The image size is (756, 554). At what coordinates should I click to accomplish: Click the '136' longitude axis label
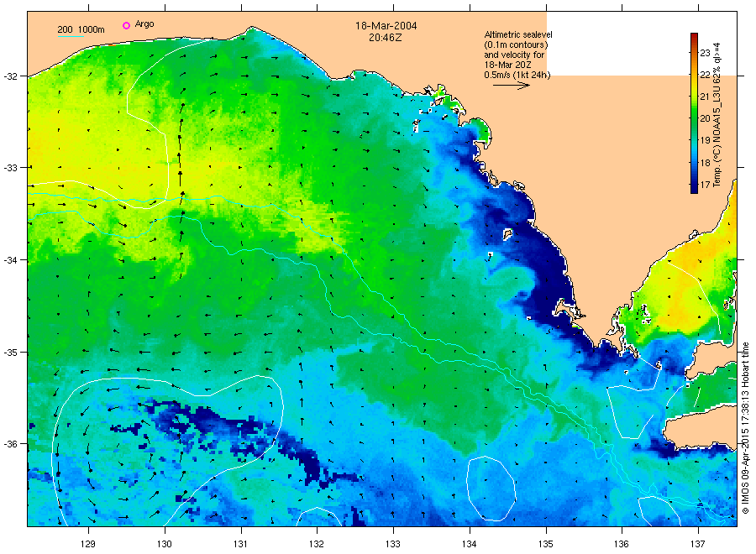coord(622,544)
